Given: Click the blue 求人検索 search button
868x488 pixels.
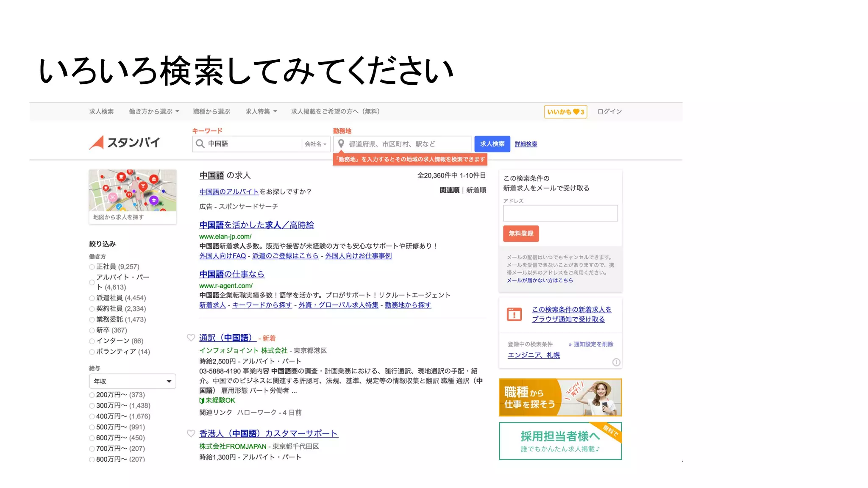Looking at the screenshot, I should pos(492,144).
